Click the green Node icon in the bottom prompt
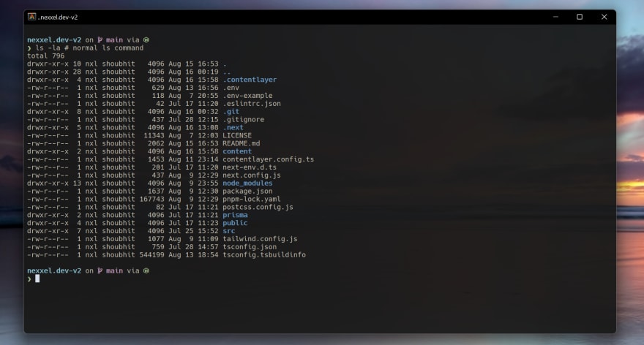The image size is (644, 345). coord(146,270)
